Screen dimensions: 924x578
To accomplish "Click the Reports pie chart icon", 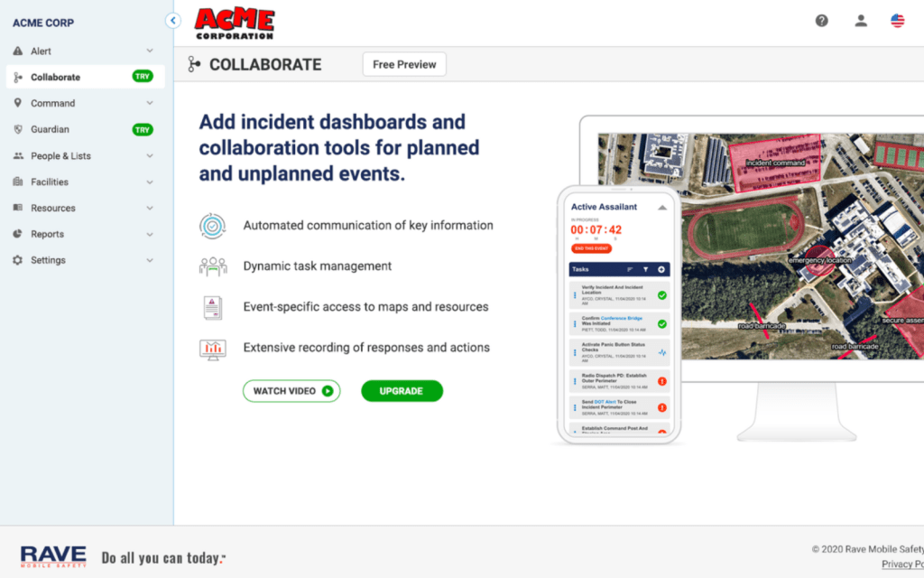I will (x=18, y=234).
